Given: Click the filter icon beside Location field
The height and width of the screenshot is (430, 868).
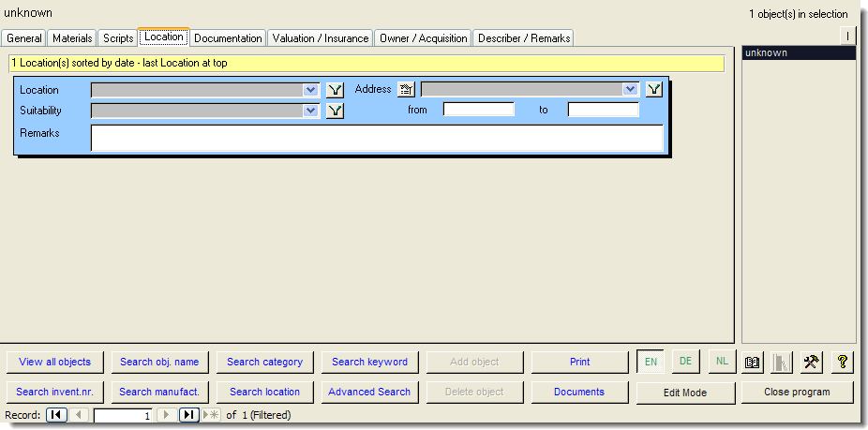Looking at the screenshot, I should coord(336,90).
